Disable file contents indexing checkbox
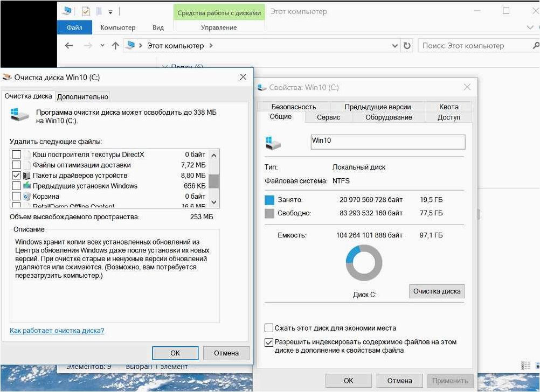This screenshot has width=540, height=392. [269, 342]
